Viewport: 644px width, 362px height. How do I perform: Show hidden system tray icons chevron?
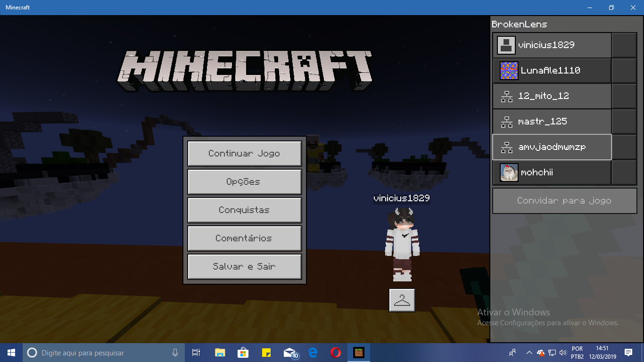pyautogui.click(x=529, y=353)
